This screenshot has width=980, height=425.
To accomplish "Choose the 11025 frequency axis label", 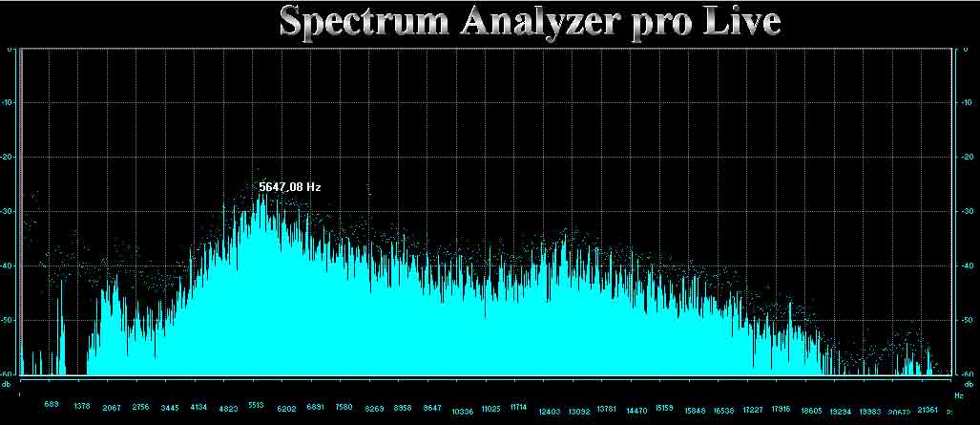I will pos(490,409).
